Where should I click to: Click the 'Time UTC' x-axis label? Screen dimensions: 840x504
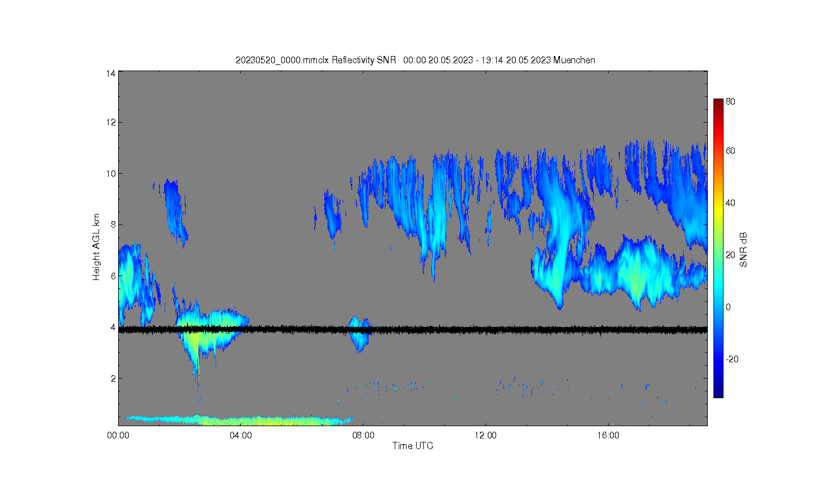[x=413, y=446]
